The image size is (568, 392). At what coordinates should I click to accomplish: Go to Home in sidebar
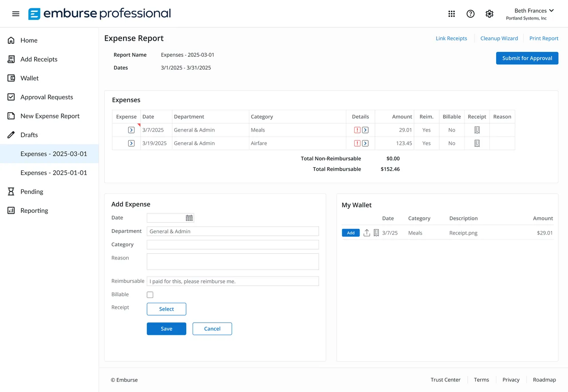point(29,40)
